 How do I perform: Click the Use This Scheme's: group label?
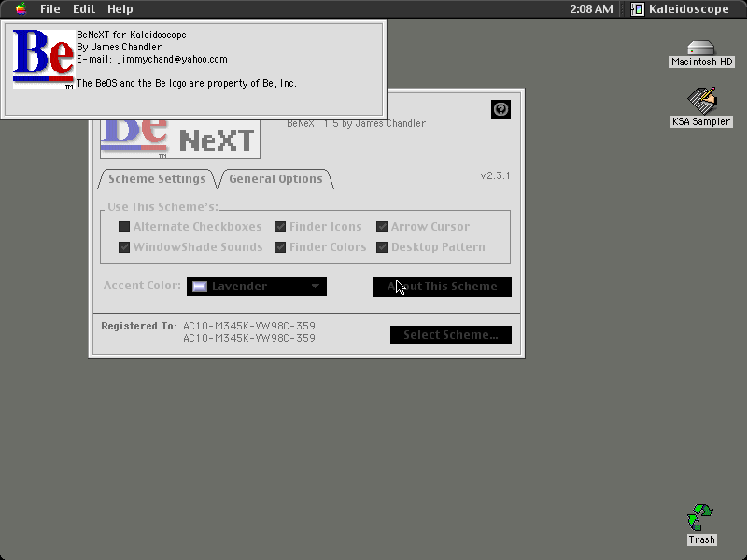[162, 206]
